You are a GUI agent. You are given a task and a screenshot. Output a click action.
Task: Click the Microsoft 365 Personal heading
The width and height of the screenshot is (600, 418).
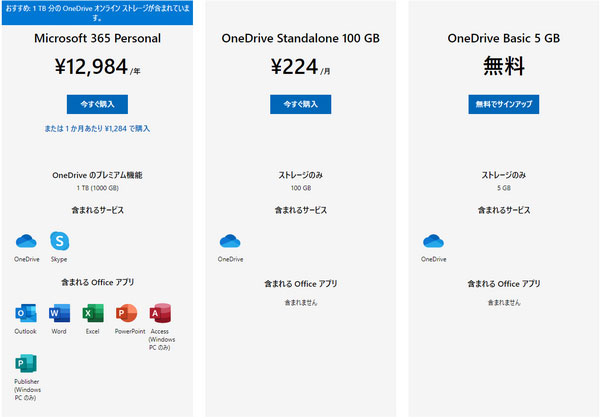click(x=97, y=38)
